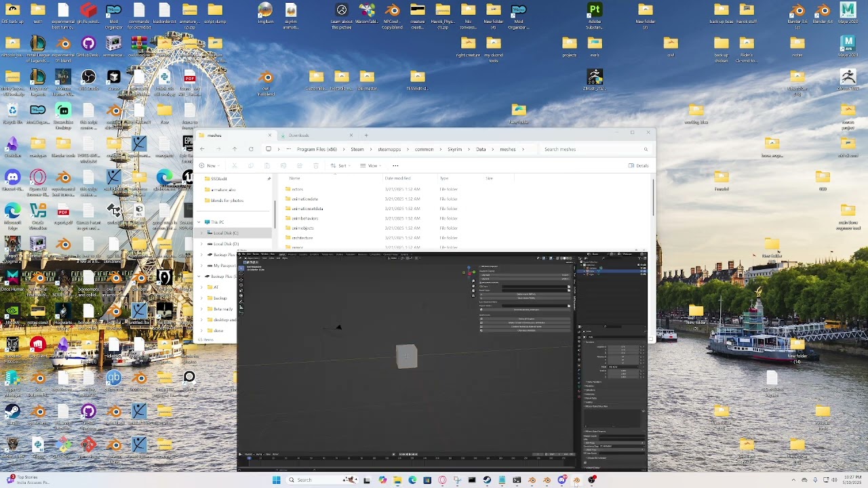Expand the chevron after meshes breadcrumb
The image size is (868, 488).
click(x=522, y=149)
